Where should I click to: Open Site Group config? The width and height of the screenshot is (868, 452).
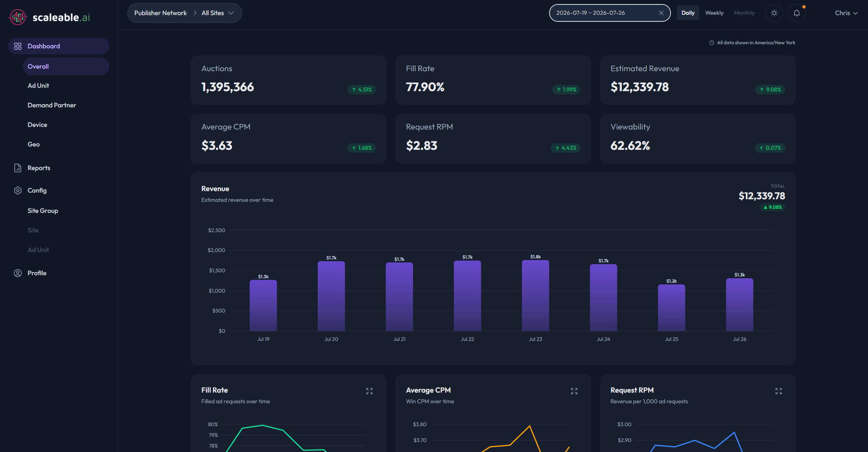[x=43, y=211]
